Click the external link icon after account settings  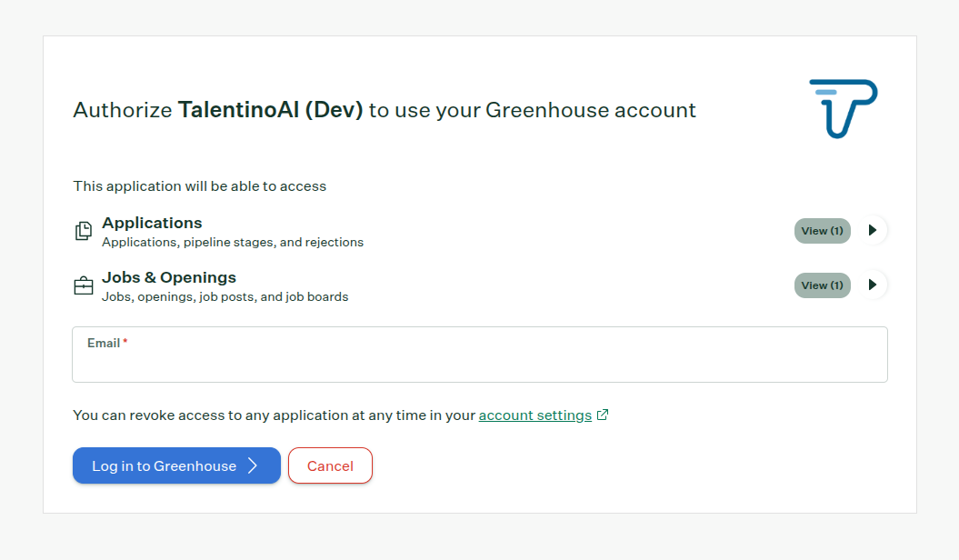603,415
